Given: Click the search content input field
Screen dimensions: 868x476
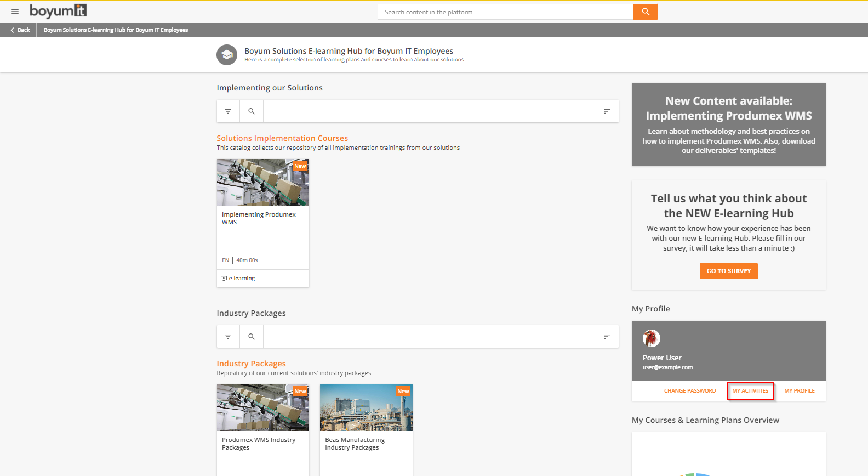Looking at the screenshot, I should pyautogui.click(x=505, y=12).
